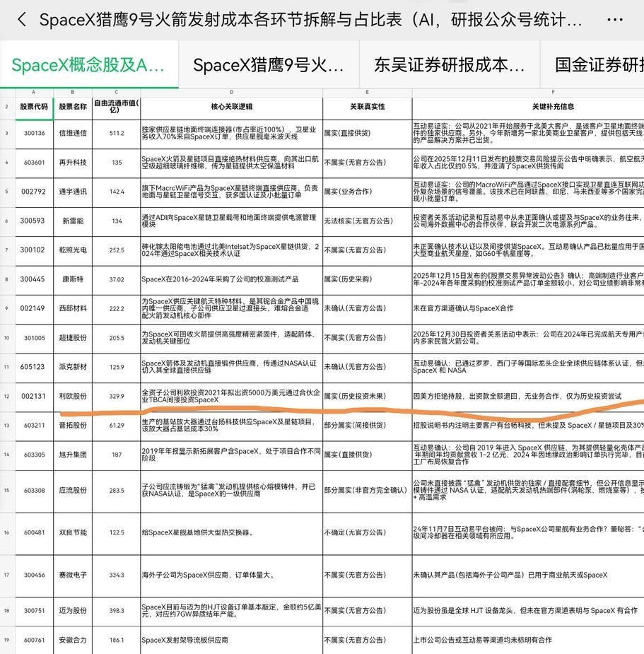Select stock code cell 603211
644x654 pixels.
tap(34, 426)
